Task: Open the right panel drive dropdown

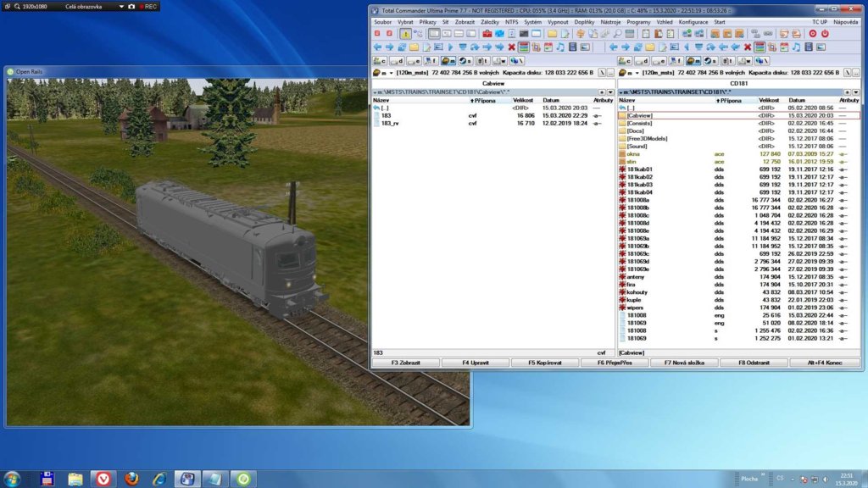Action: click(x=629, y=75)
